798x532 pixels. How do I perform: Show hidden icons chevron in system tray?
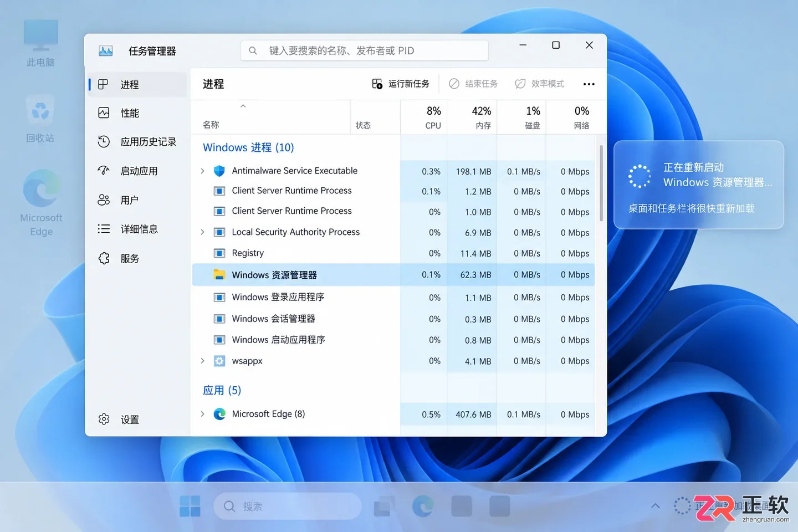(655, 505)
